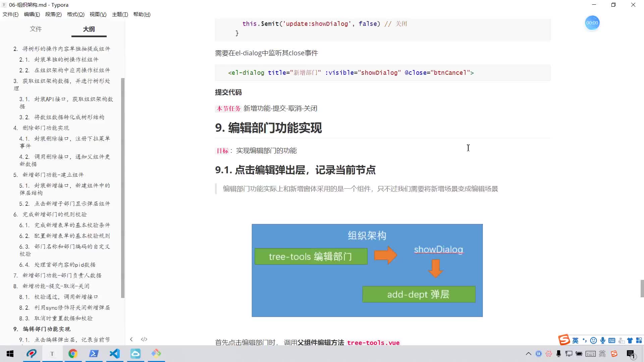Select outline 6.2 配置新增表单的基本校验规则
Screen dimensions: 644x362
(x=65, y=236)
